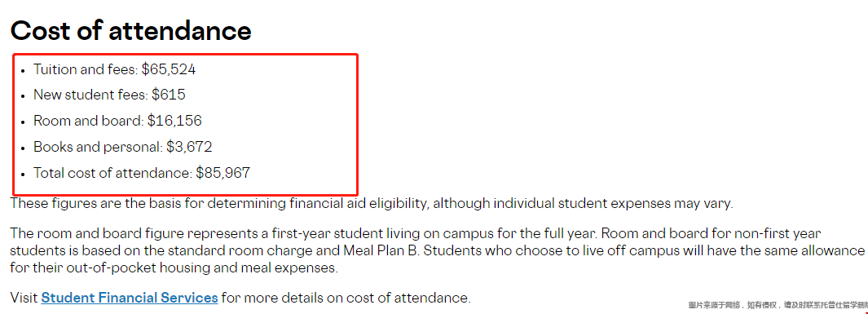
Task: Click the $65,524 tuition amount
Action: pos(168,69)
